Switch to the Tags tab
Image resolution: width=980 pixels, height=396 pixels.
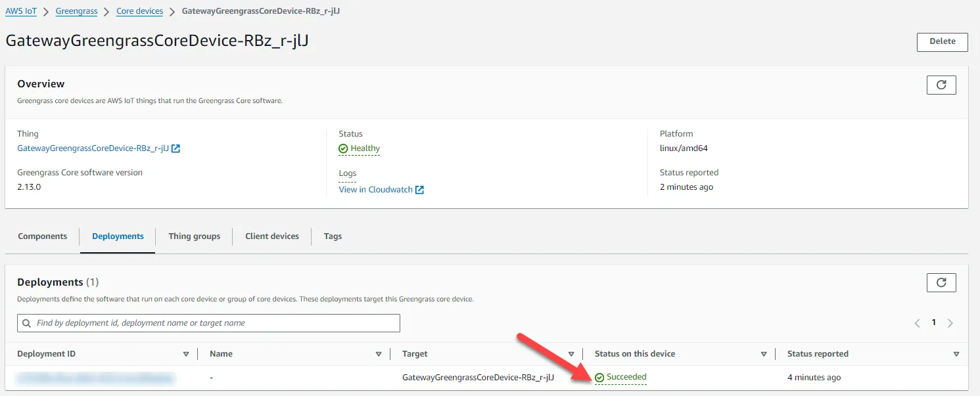tap(333, 236)
